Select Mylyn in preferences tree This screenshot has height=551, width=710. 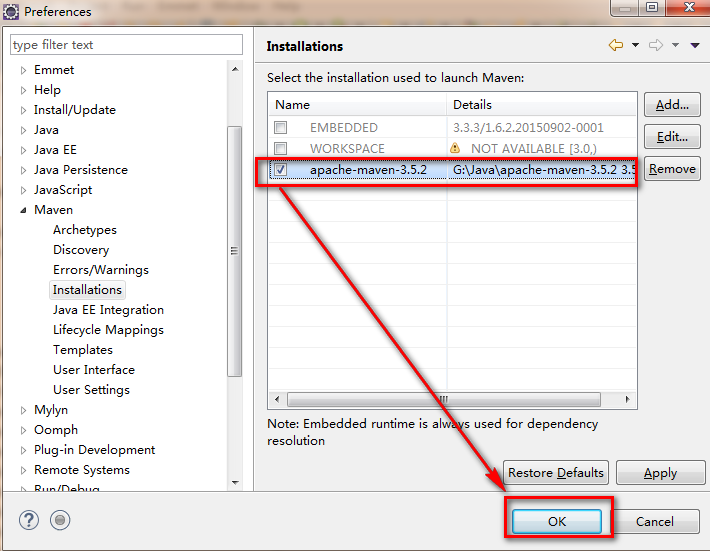click(51, 410)
